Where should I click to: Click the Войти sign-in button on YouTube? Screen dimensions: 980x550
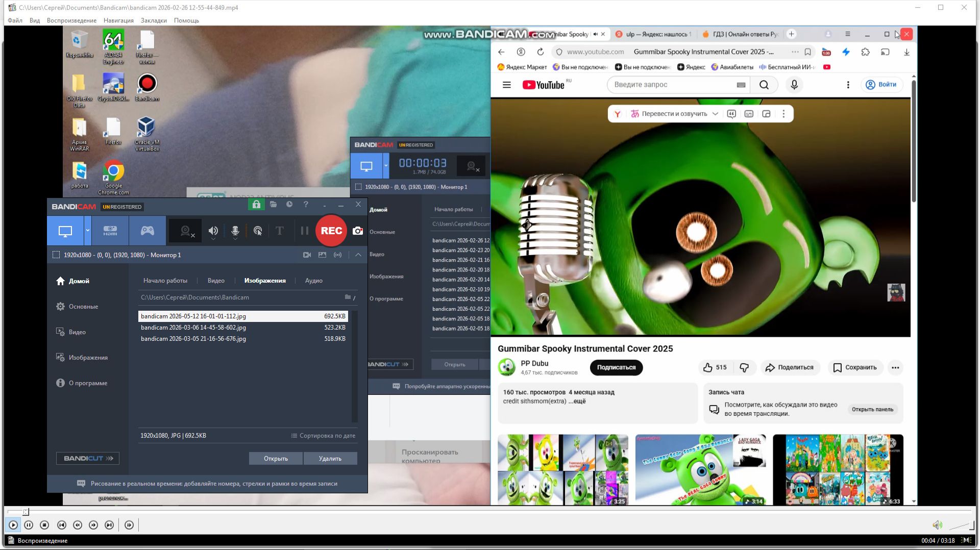click(x=881, y=85)
